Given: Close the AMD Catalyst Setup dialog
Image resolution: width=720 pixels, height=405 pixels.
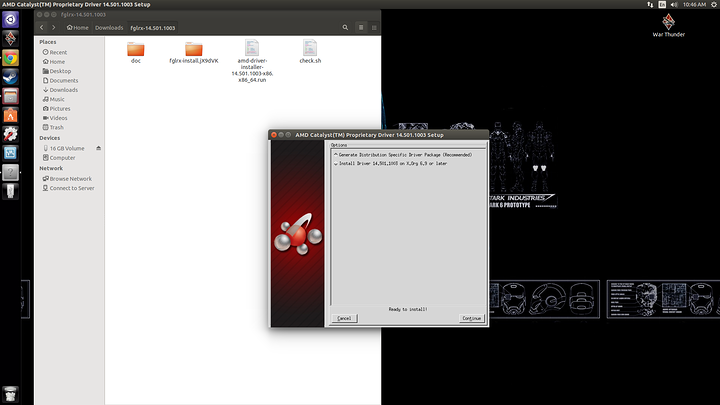Looking at the screenshot, I should coord(274,135).
